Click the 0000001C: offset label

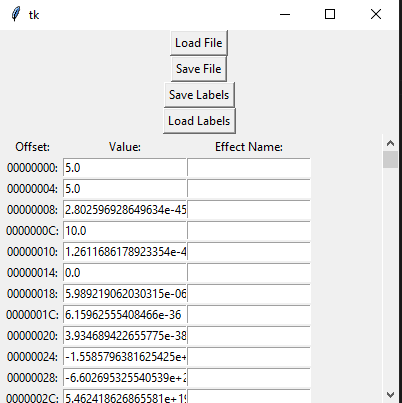click(32, 315)
